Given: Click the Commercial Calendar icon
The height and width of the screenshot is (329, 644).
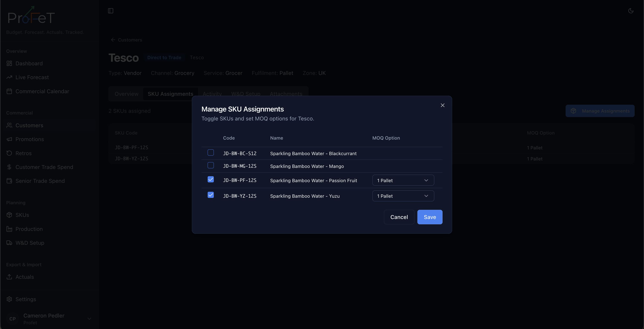Looking at the screenshot, I should click(9, 91).
